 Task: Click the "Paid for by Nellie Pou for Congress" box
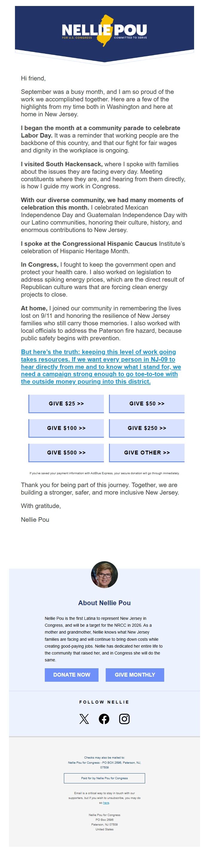pyautogui.click(x=104, y=778)
